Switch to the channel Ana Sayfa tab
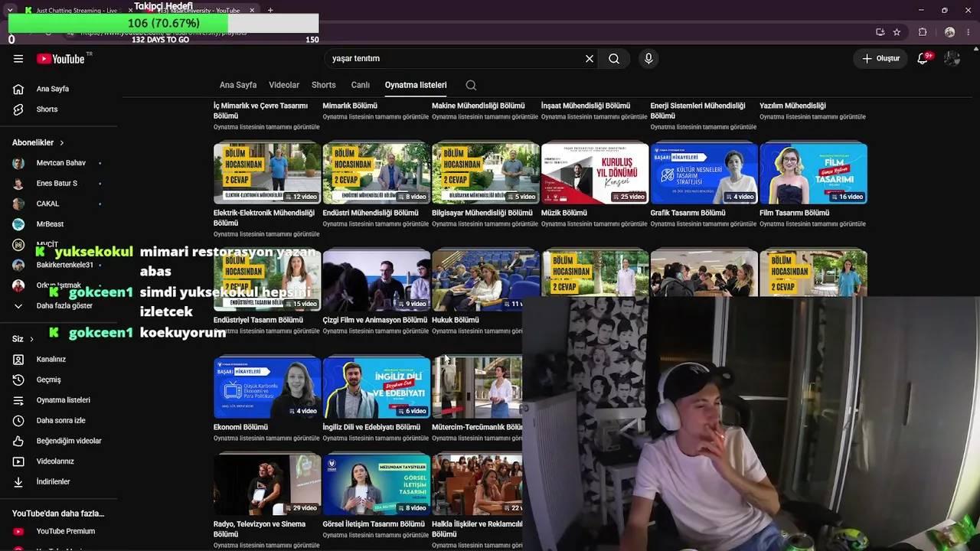Screen dimensions: 980x551 (x=238, y=85)
